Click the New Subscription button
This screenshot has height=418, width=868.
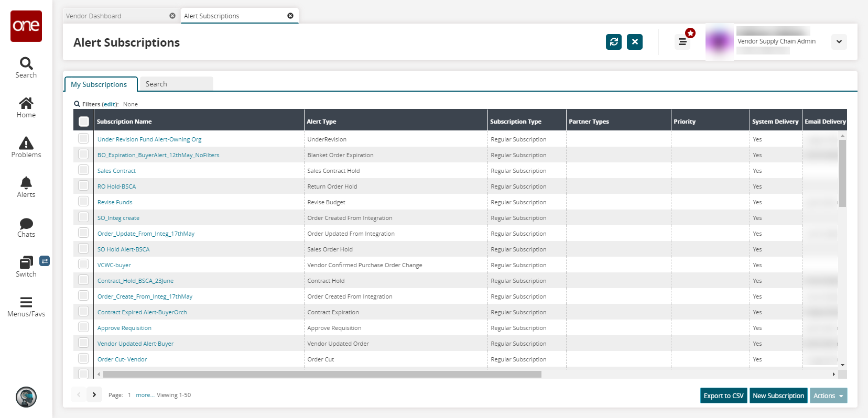pyautogui.click(x=778, y=396)
